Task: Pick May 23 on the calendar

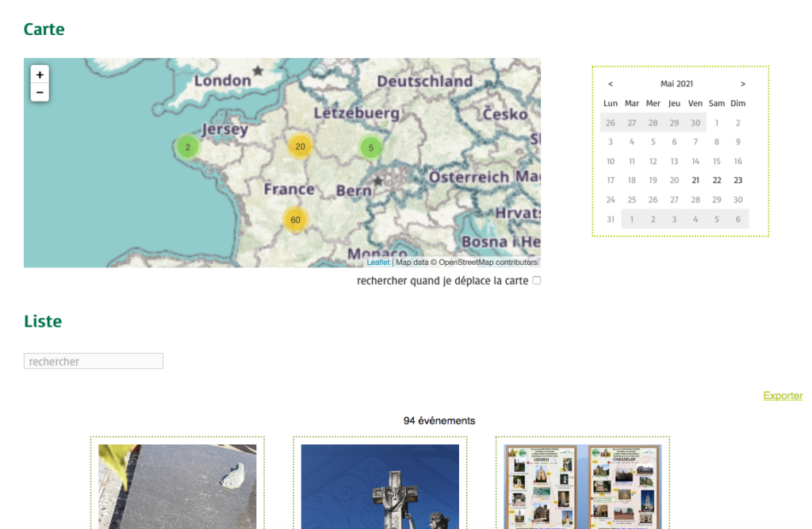Action: tap(738, 180)
